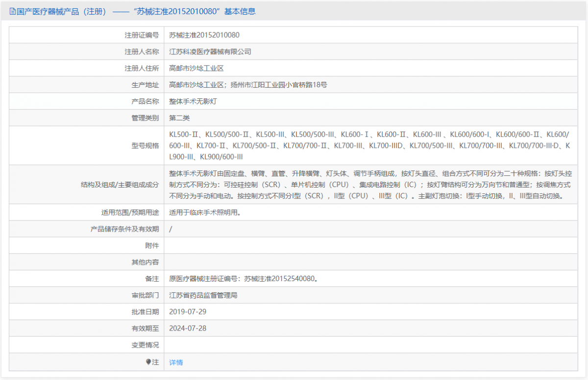Click the slash value in the storage conditions row
This screenshot has height=380, width=588.
(171, 229)
